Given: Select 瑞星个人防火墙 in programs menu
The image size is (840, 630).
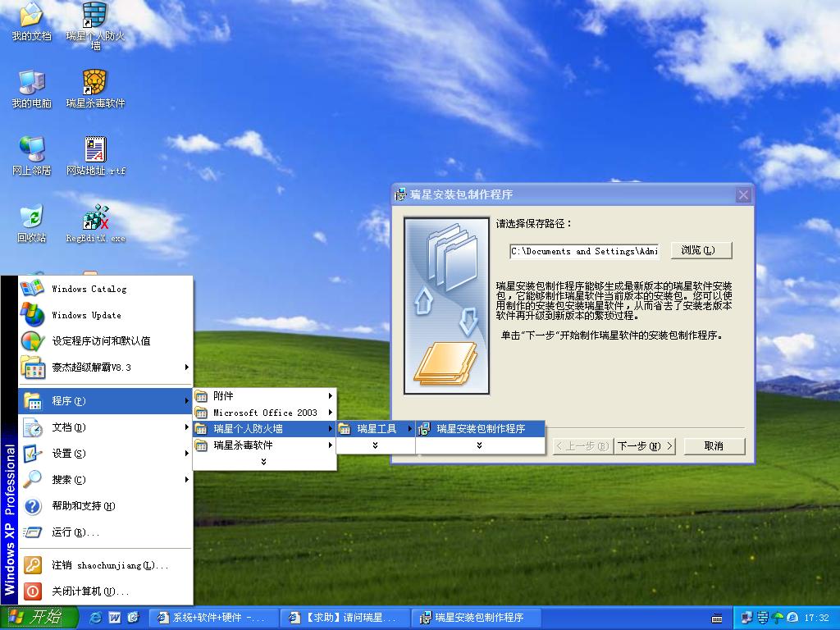Looking at the screenshot, I should [x=265, y=428].
